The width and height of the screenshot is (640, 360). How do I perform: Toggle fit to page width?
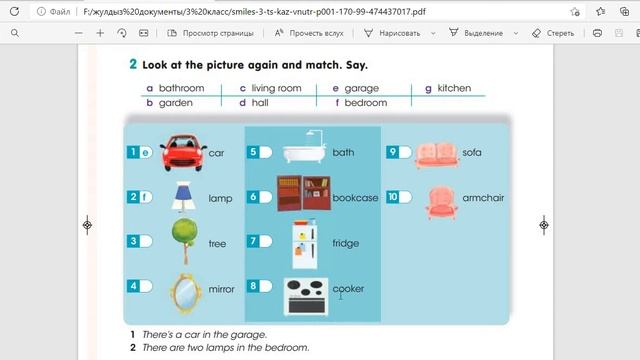pos(144,33)
